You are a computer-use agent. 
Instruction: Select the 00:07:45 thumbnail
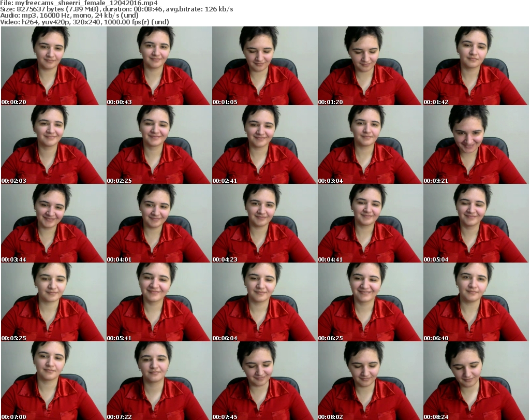264,381
